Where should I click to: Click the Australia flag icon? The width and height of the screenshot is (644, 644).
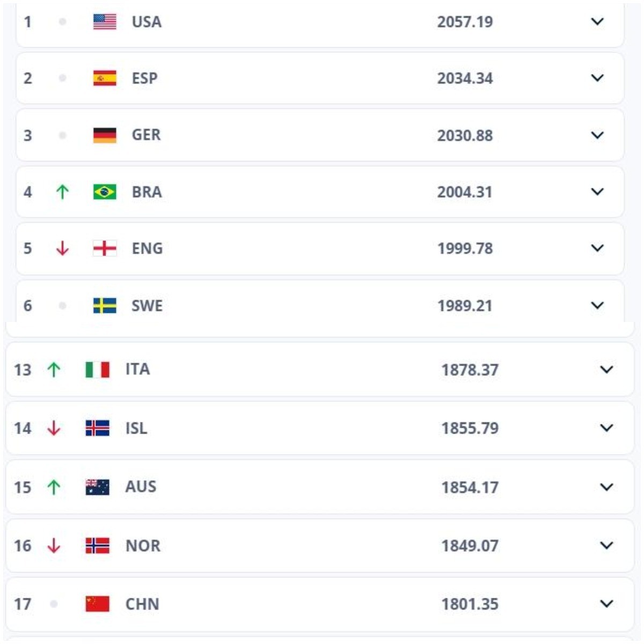pos(97,487)
